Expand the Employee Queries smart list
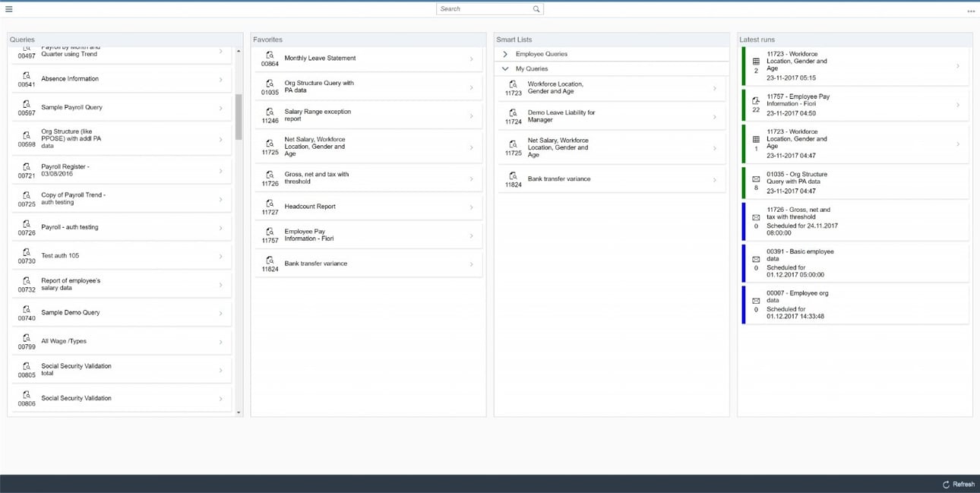Image resolution: width=980 pixels, height=493 pixels. [x=504, y=53]
